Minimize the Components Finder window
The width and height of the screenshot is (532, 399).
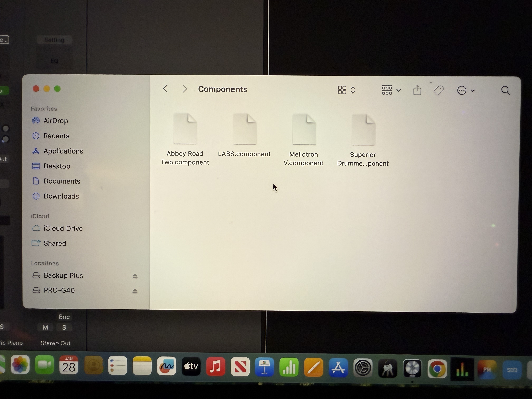[46, 89]
